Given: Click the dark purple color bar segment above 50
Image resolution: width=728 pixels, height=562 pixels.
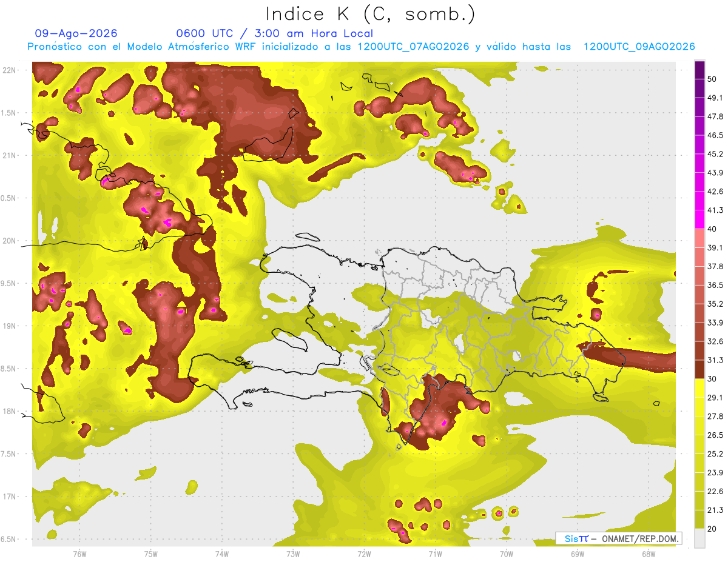Looking at the screenshot, I should click(699, 70).
